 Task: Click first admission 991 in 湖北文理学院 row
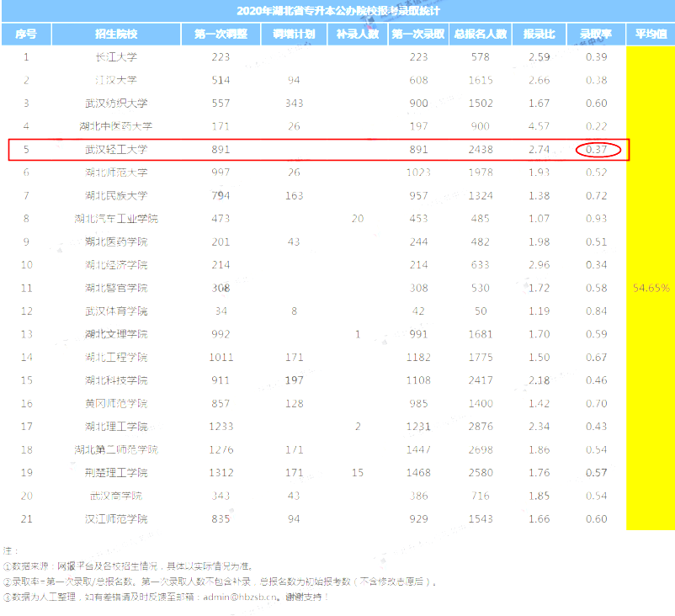[x=418, y=334]
